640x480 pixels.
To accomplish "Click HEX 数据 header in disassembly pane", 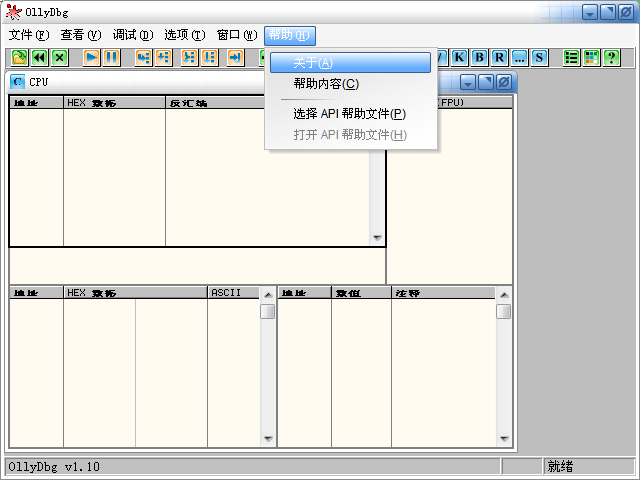I will (114, 102).
